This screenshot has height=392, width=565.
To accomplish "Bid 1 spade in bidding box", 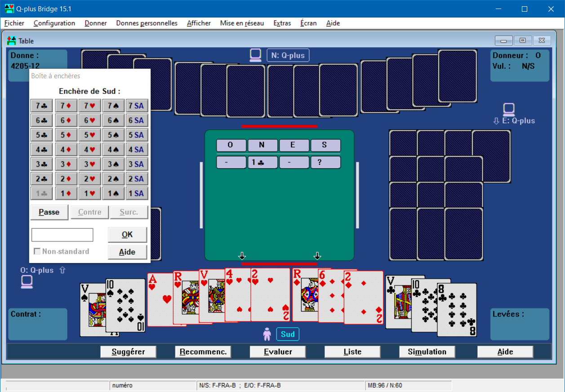I will (x=113, y=193).
